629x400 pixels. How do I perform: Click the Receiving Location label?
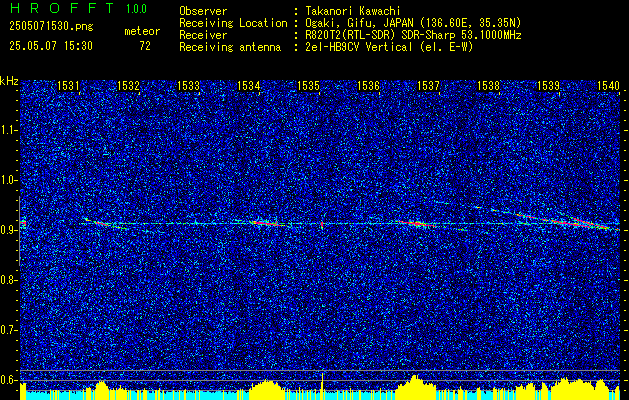[x=233, y=23]
